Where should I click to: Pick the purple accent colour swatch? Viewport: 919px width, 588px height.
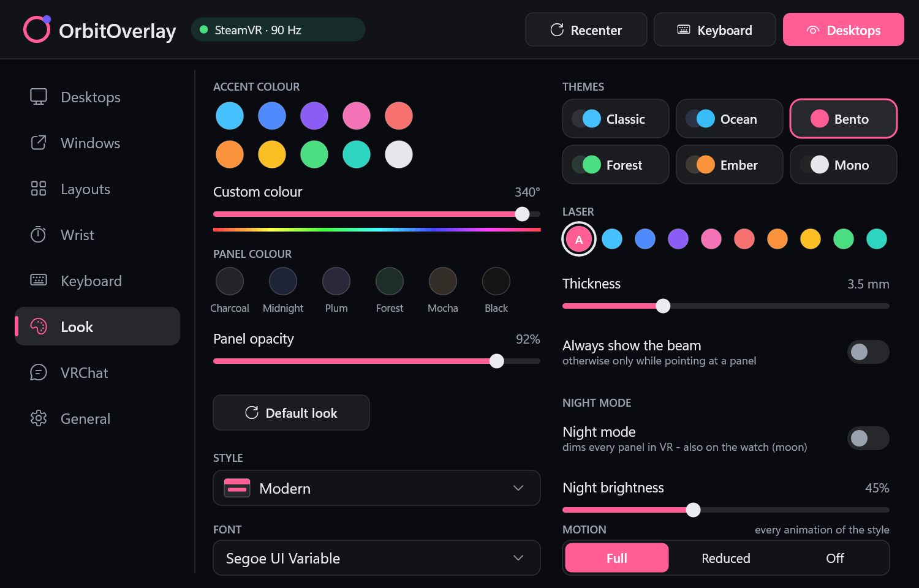(x=314, y=116)
